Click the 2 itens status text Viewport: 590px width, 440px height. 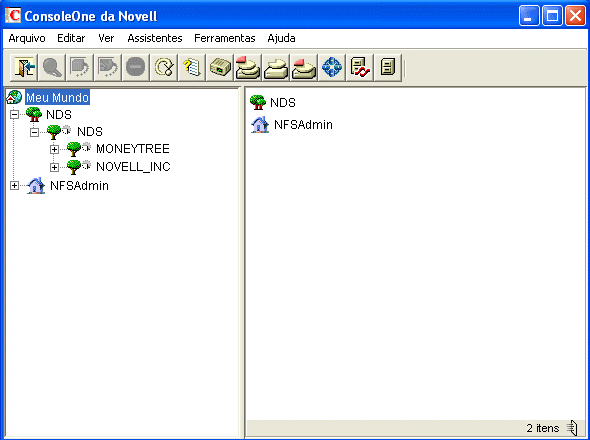543,428
